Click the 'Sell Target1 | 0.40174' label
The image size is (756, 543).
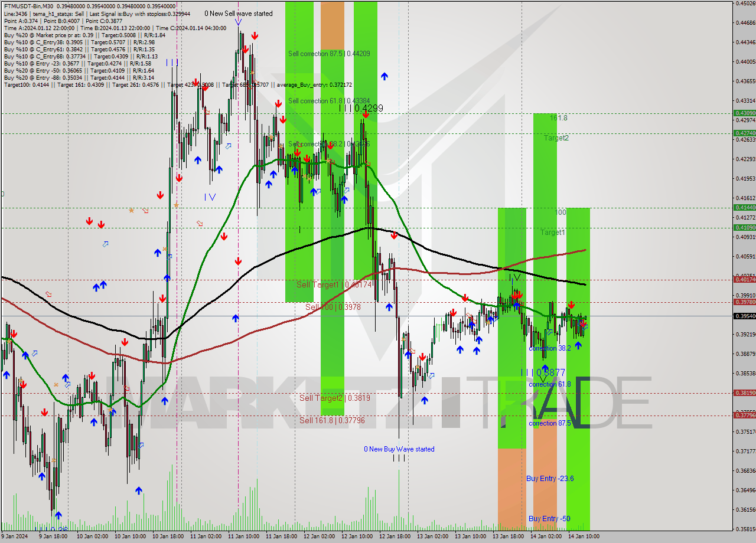click(x=334, y=285)
